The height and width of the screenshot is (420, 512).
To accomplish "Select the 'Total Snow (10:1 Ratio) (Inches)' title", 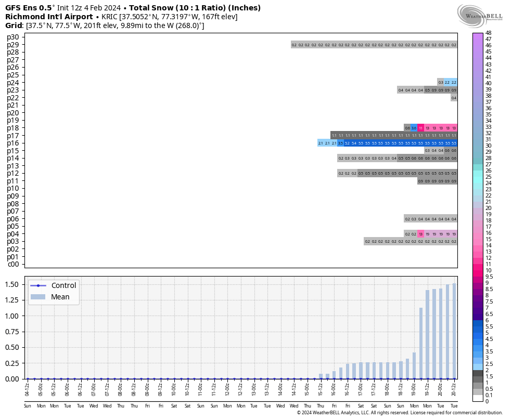I will 195,8.
